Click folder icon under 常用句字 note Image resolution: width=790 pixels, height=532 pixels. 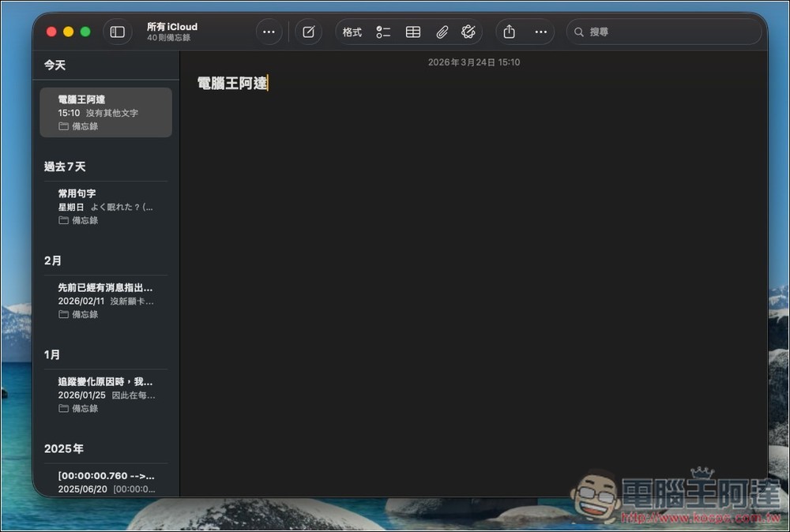click(63, 220)
